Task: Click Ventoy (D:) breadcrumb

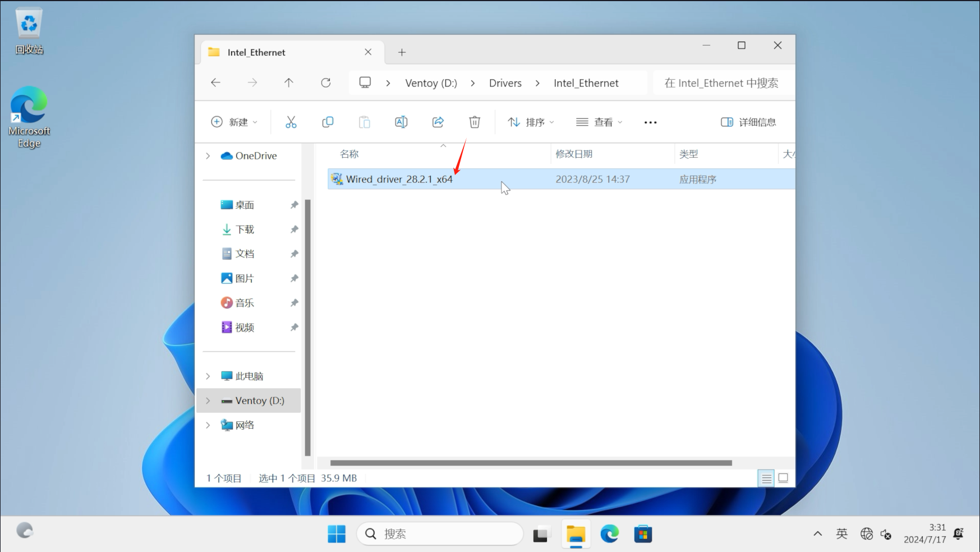Action: tap(431, 83)
